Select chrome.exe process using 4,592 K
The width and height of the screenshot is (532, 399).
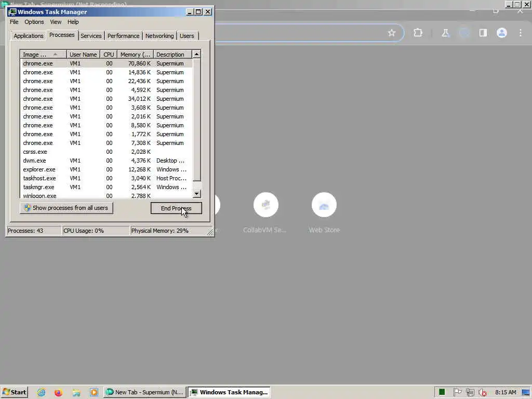(106, 90)
